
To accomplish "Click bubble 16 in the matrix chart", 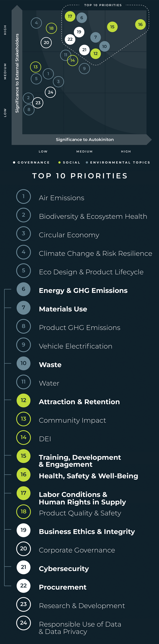I will (x=140, y=24).
